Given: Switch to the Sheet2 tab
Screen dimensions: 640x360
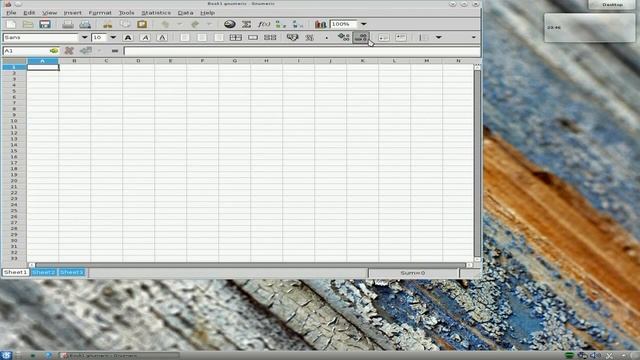Looking at the screenshot, I should tap(44, 272).
